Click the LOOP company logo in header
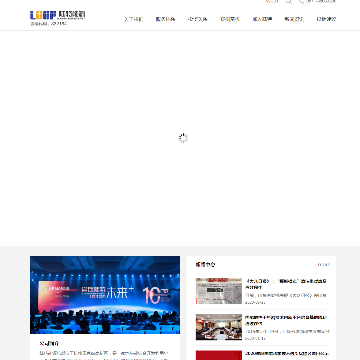The width and height of the screenshot is (360, 360). pos(58,18)
